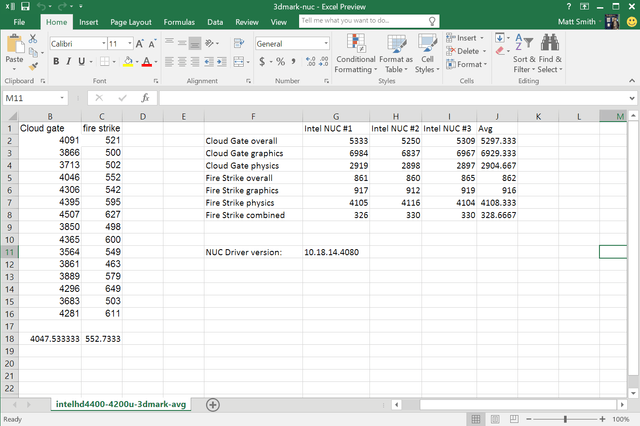Open fill color dropdown arrow
This screenshot has height=426, width=640.
137,62
